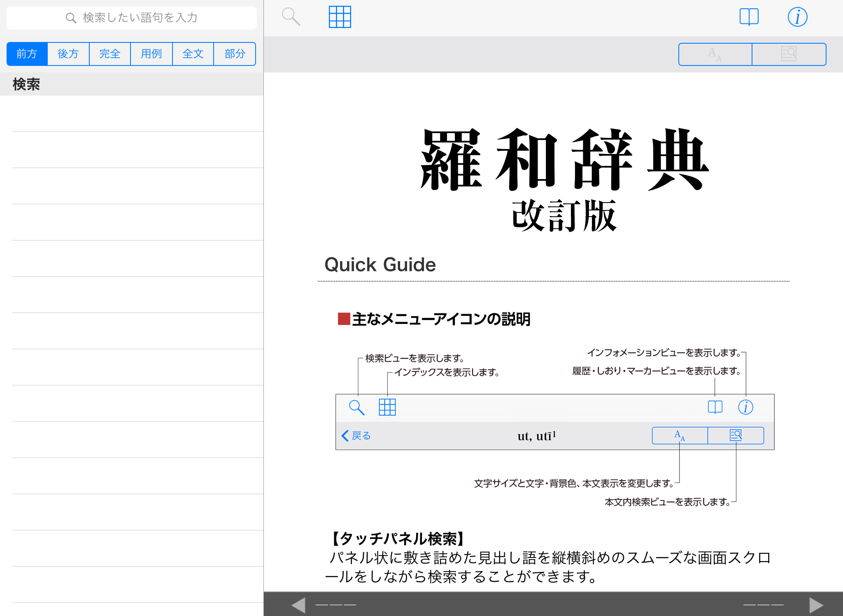Click the Quick Guide heading
Viewport: 843px width, 616px height.
click(x=380, y=264)
